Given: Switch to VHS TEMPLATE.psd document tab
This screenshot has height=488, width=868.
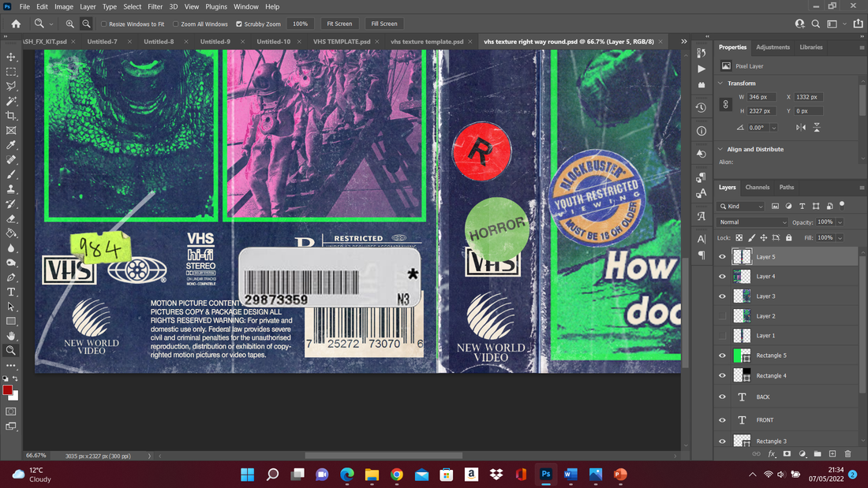Looking at the screenshot, I should pos(342,42).
